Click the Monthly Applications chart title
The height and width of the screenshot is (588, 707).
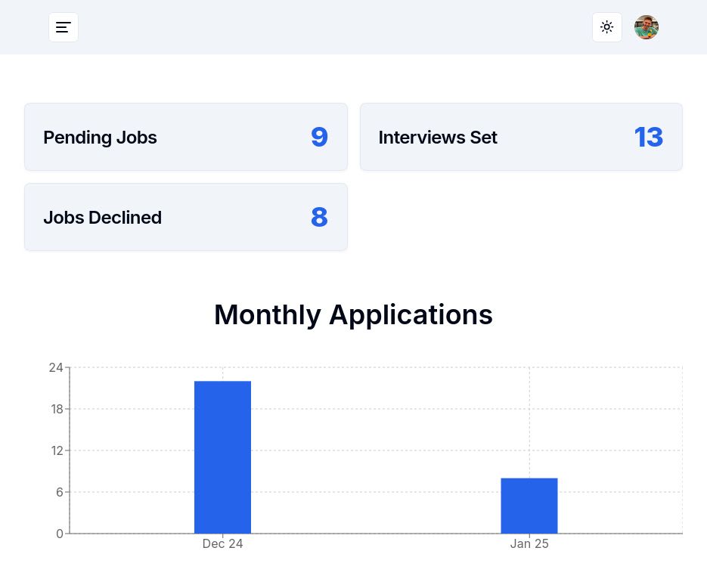(353, 314)
